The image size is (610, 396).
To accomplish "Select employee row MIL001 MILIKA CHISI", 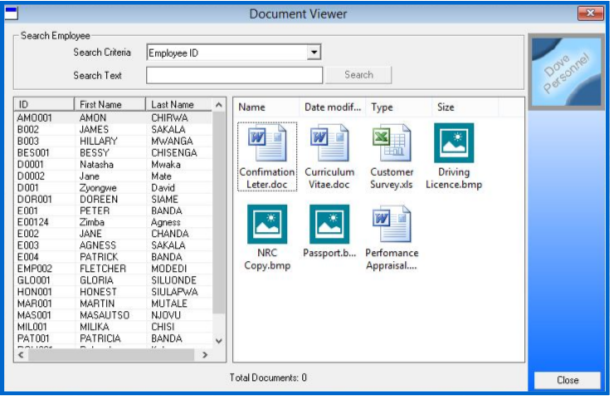I will point(114,327).
